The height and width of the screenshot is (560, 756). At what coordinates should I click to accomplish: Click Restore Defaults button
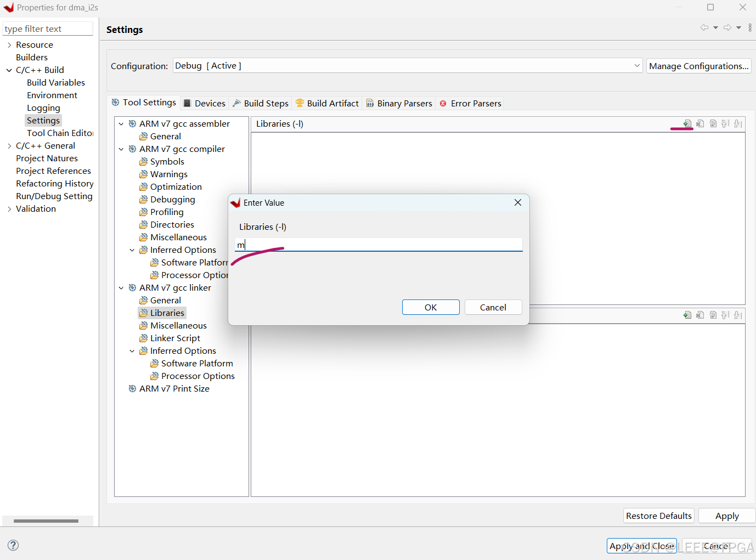click(x=659, y=516)
